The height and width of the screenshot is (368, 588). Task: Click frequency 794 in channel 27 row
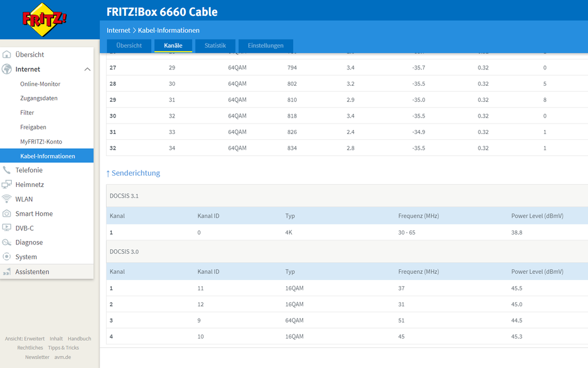point(292,68)
